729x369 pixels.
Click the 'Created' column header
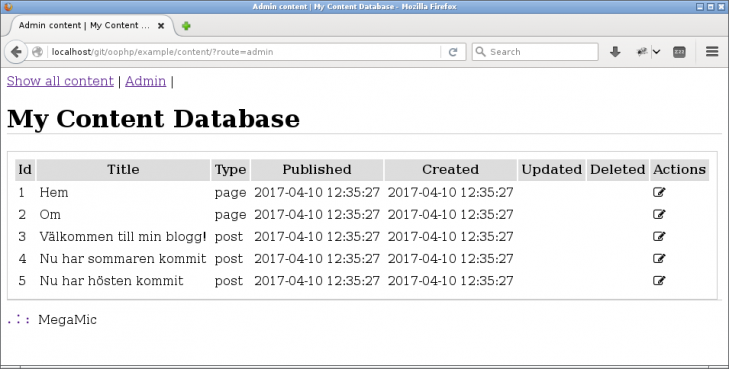point(451,170)
